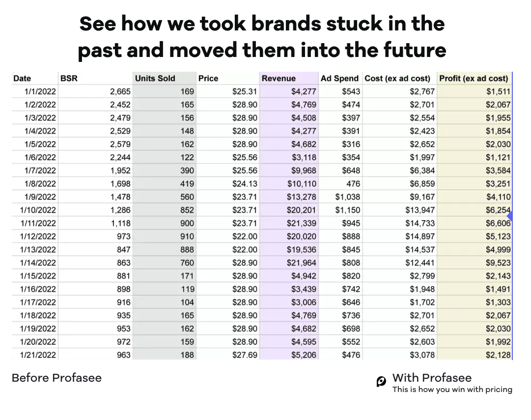
Task: Click the 2,665 BSR cell
Action: [x=120, y=91]
